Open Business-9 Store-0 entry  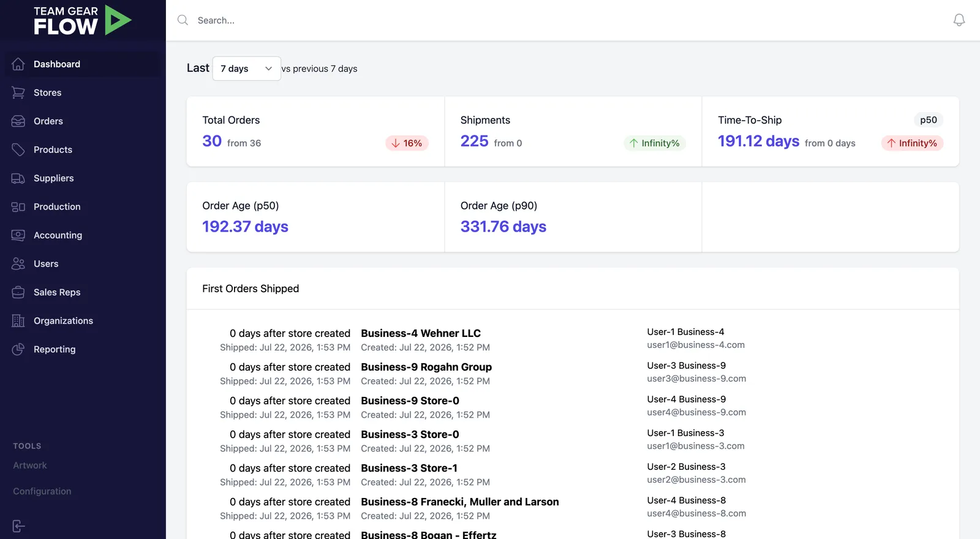[410, 401]
